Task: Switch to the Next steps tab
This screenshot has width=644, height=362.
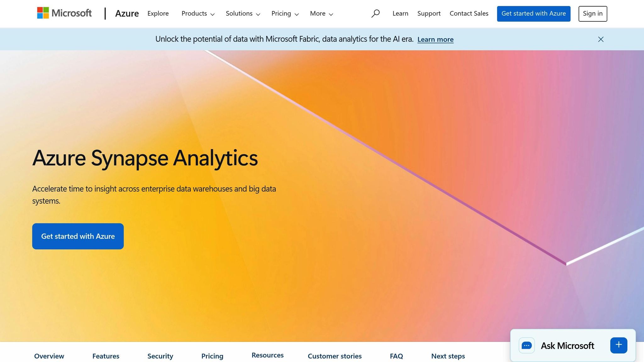Action: [x=448, y=356]
